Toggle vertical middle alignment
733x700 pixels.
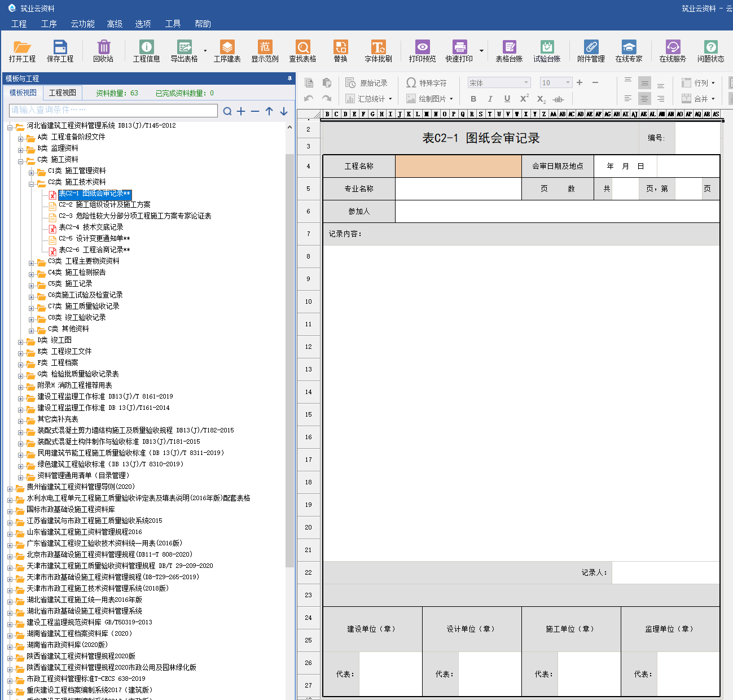tap(644, 83)
